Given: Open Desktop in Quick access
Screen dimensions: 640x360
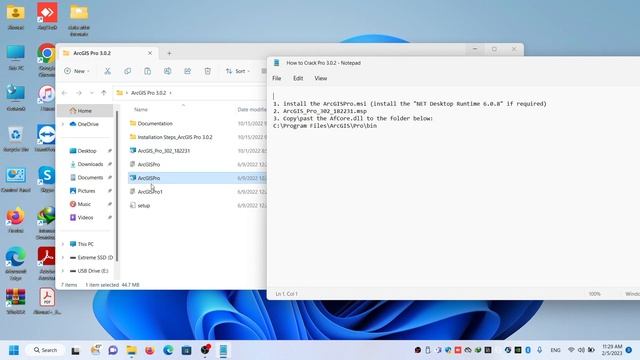Looking at the screenshot, I should tap(87, 151).
